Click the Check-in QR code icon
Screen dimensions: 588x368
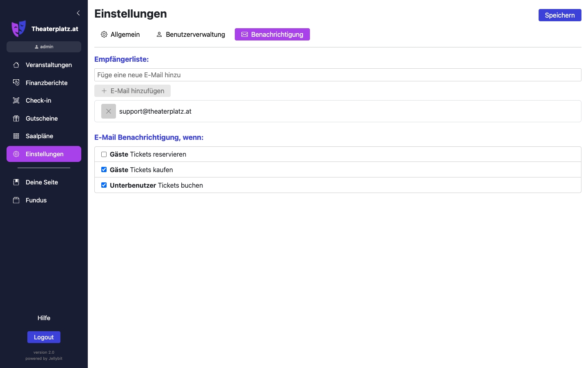[16, 101]
